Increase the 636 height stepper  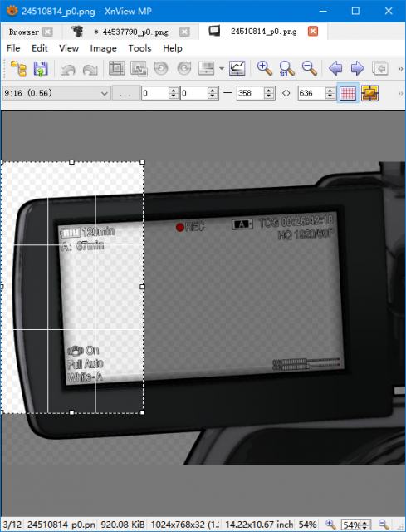pyautogui.click(x=330, y=90)
